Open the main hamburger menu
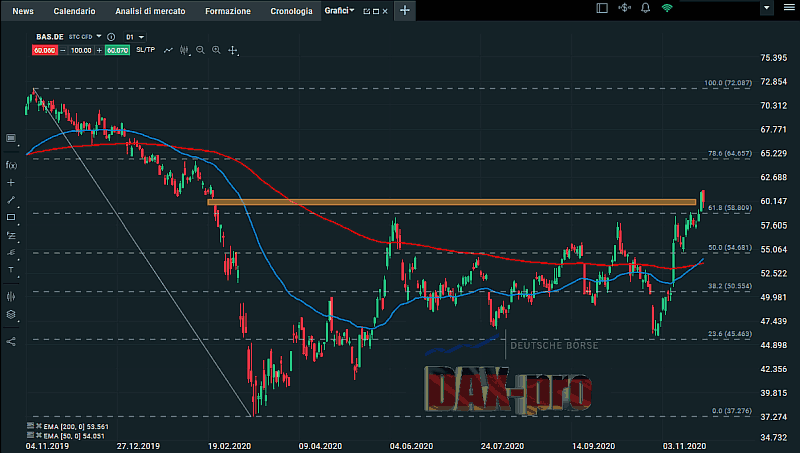The width and height of the screenshot is (800, 453). 789,8
